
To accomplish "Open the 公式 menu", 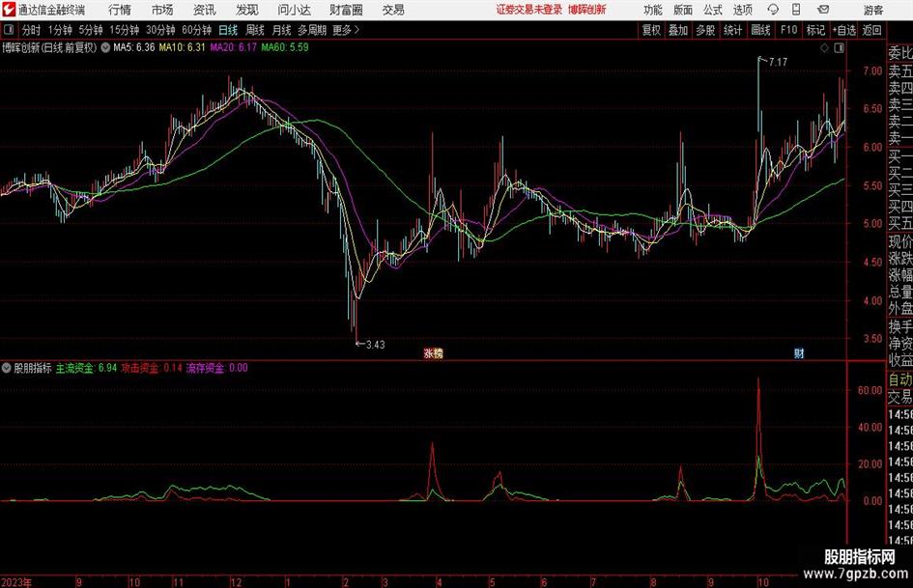I will 713,10.
